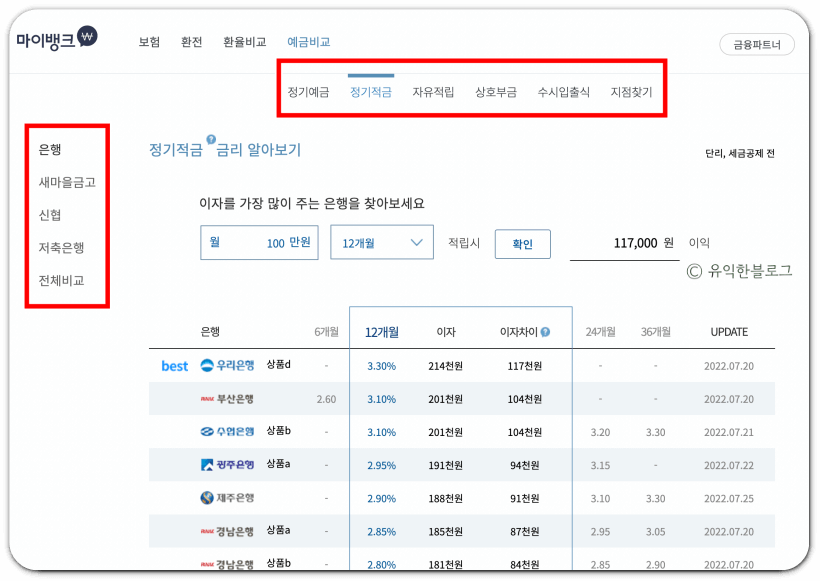The image size is (820, 581).
Task: Switch to the 지점찾기 tab
Action: 631,92
